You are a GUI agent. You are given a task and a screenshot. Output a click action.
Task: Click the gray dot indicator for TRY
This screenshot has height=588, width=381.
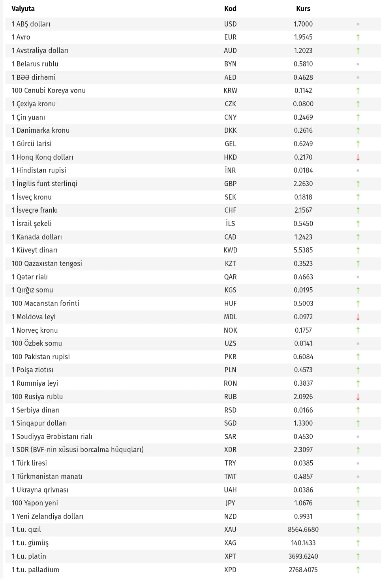point(358,463)
